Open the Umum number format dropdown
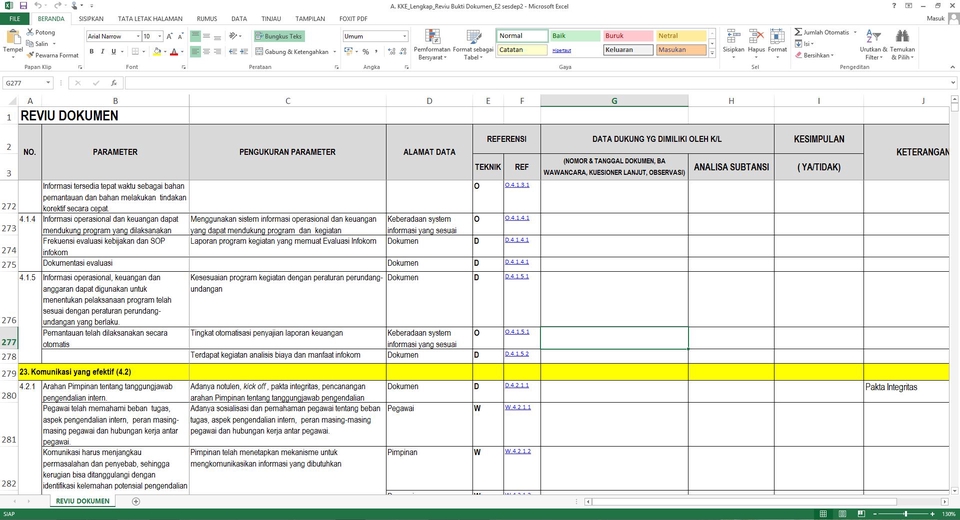This screenshot has width=960, height=520. (405, 36)
